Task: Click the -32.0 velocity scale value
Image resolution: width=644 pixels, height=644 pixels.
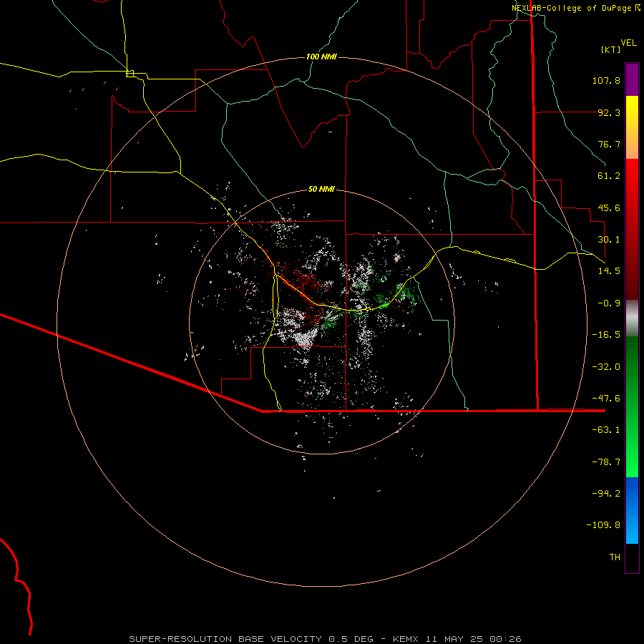Action: (606, 367)
